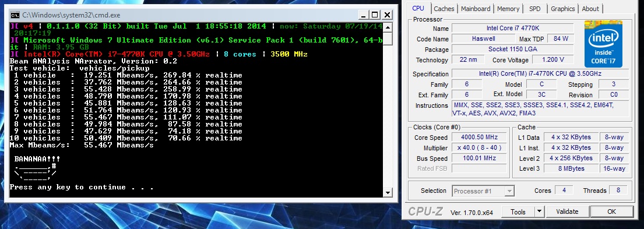Switch to the CPU tab in CPU-Z
This screenshot has height=229, width=644.
pyautogui.click(x=418, y=9)
